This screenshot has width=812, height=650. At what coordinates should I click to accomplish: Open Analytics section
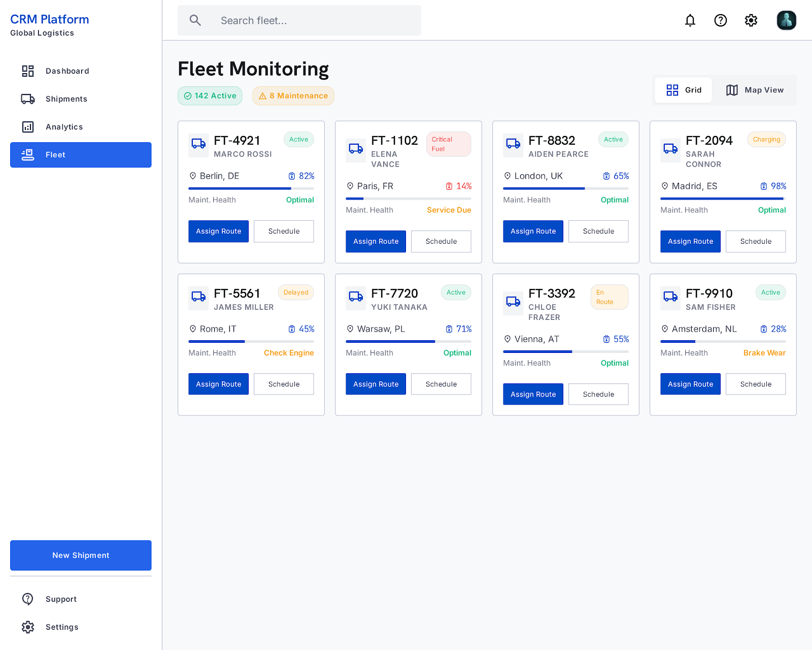click(81, 127)
